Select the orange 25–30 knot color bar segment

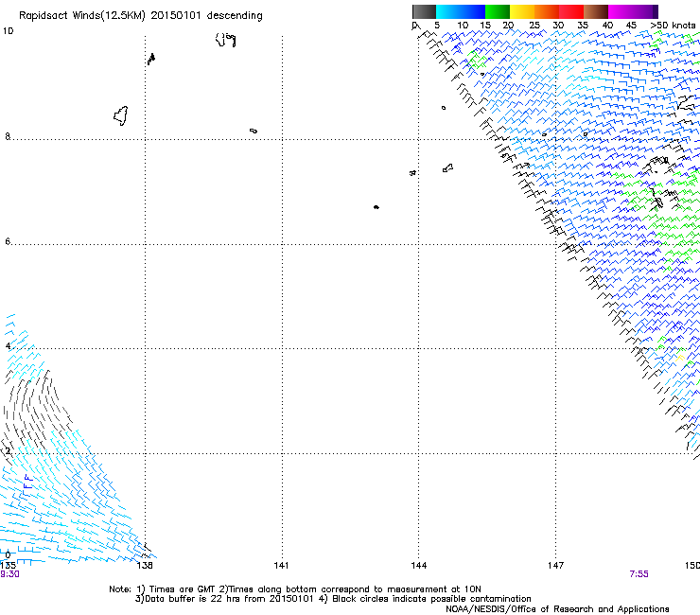547,11
